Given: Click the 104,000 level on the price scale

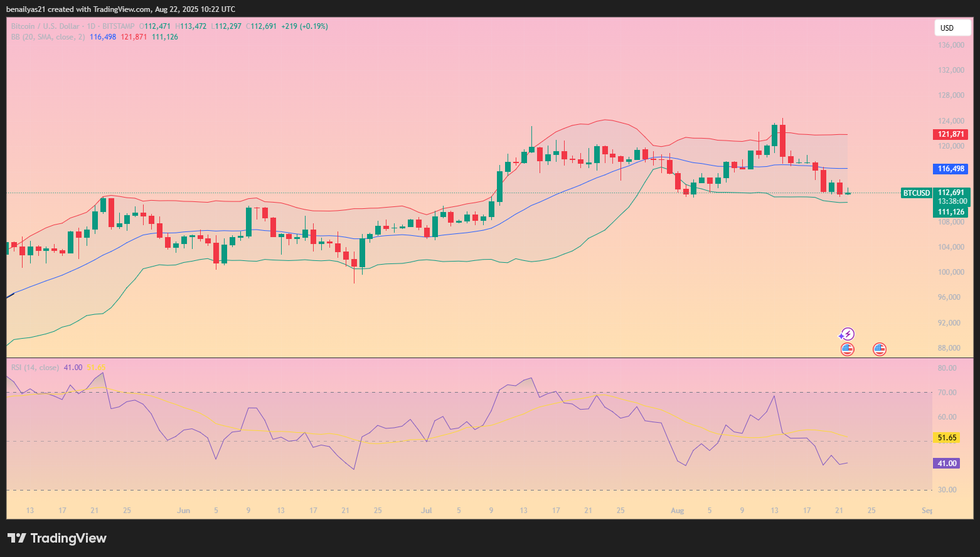Looking at the screenshot, I should 950,247.
